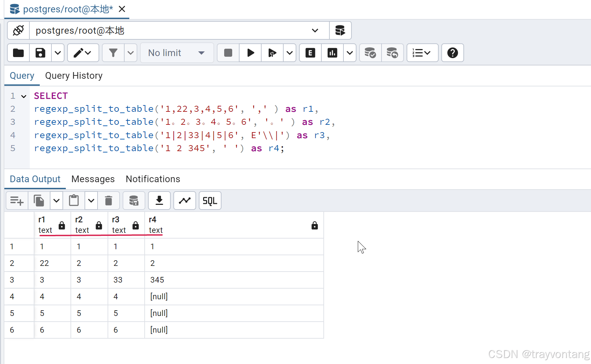Open the No limit rows dropdown
The height and width of the screenshot is (364, 591).
[177, 53]
